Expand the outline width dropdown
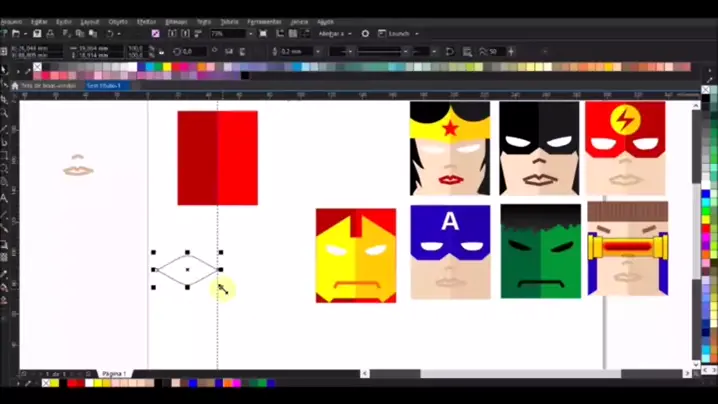The image size is (718, 404). click(x=317, y=52)
